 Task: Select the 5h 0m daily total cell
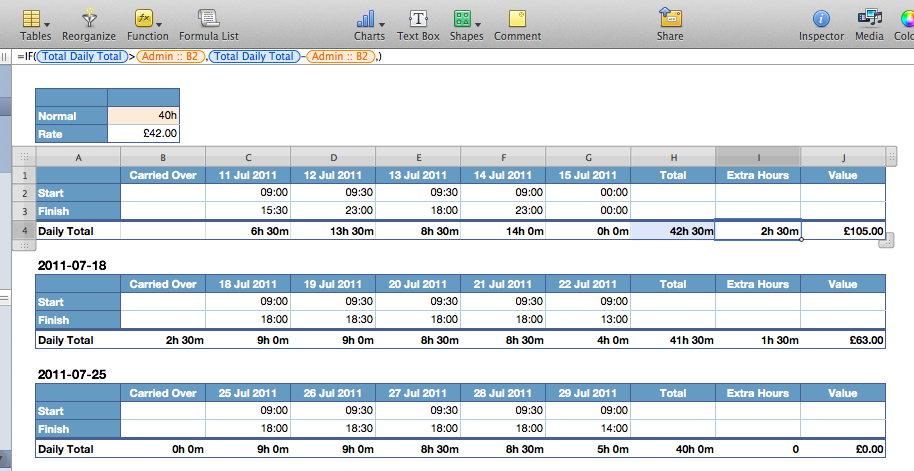pyautogui.click(x=588, y=449)
